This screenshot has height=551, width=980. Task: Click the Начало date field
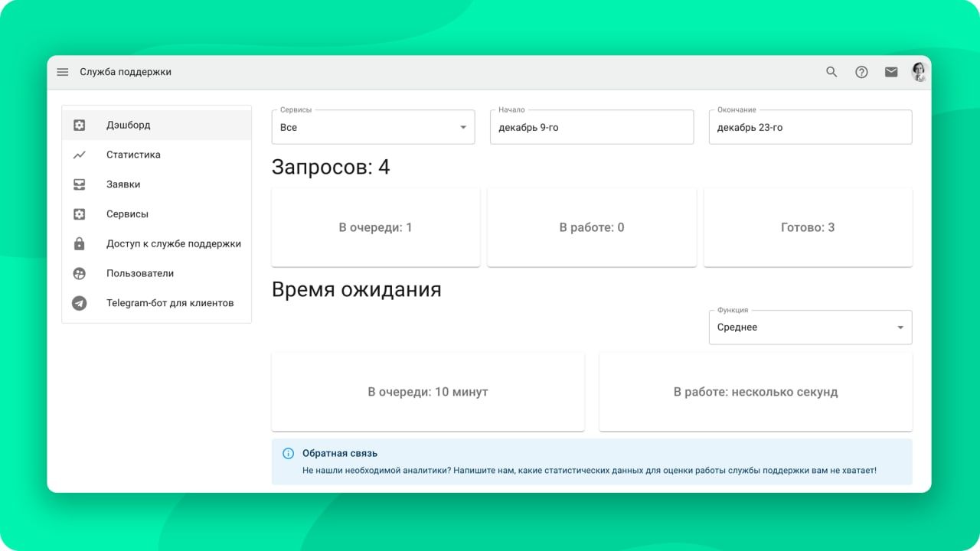tap(592, 127)
